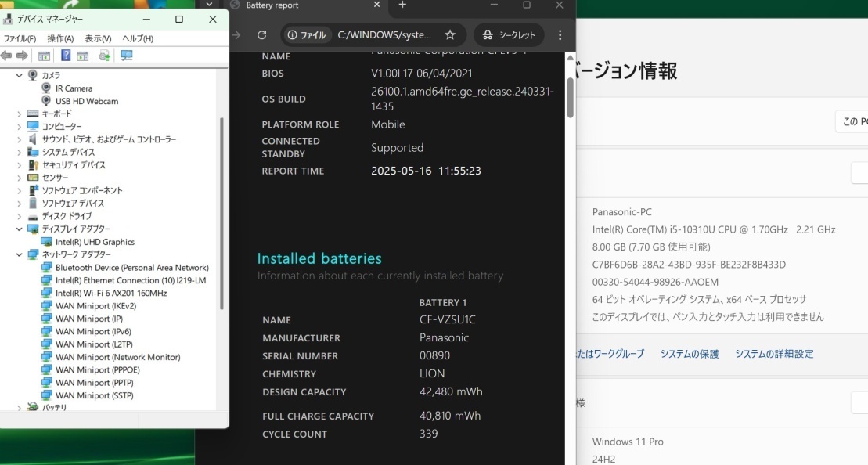Expand the ディスク ドライブ category

point(20,216)
